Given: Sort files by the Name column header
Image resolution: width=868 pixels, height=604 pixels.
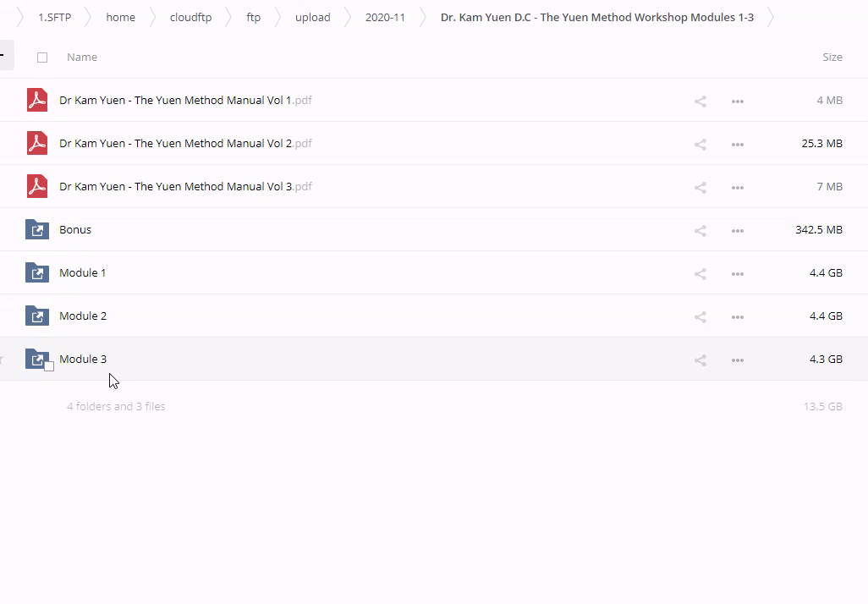Looking at the screenshot, I should click(x=82, y=58).
